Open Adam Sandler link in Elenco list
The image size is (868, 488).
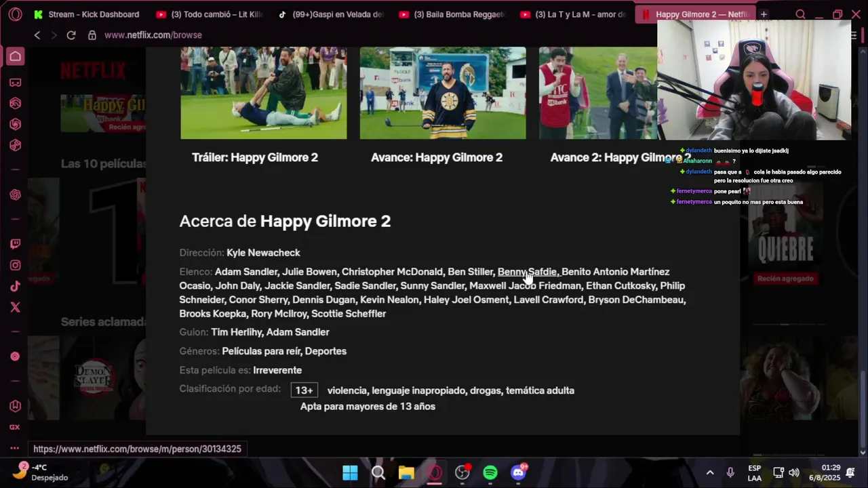[246, 272]
